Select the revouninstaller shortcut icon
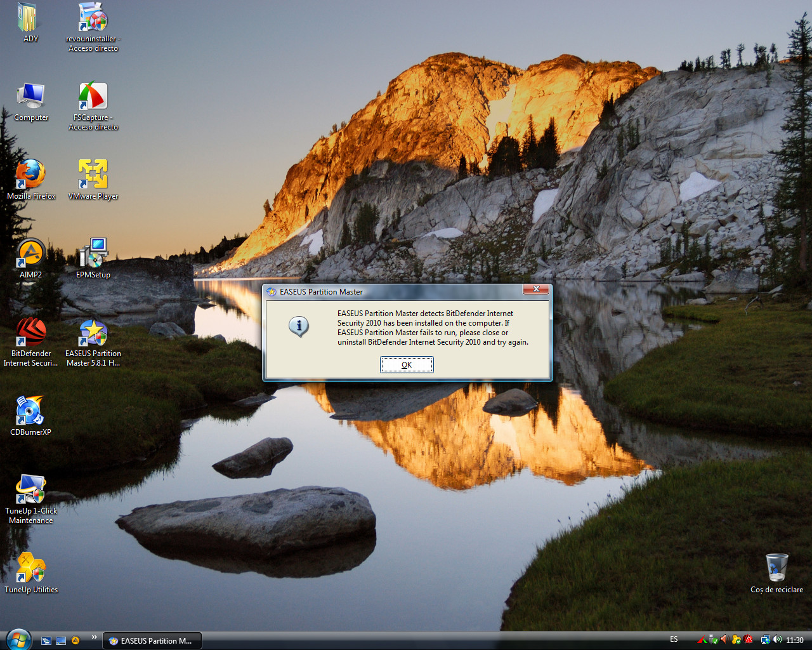 [93, 27]
